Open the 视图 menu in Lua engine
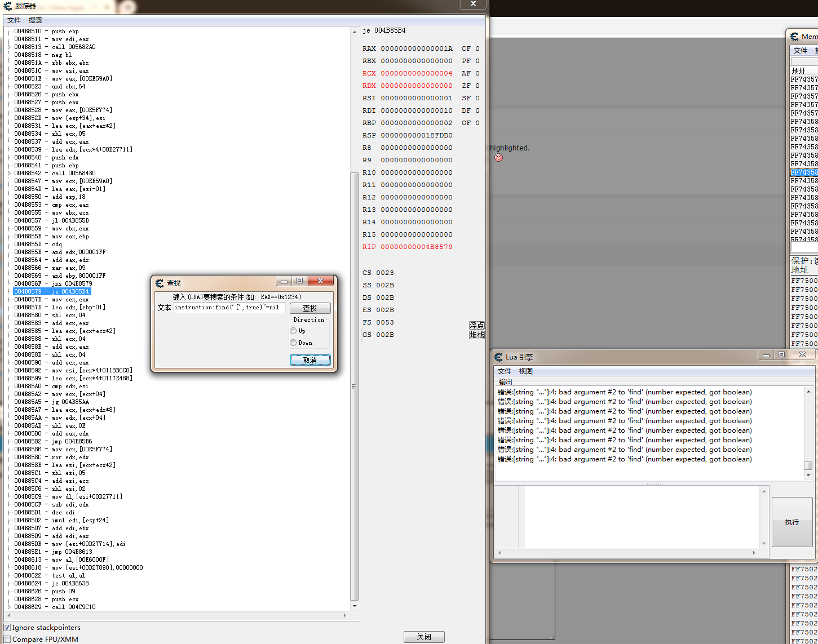 [525, 371]
